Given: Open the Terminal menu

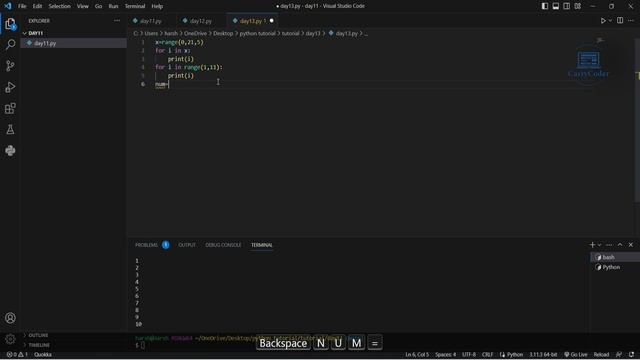Looking at the screenshot, I should click(x=135, y=6).
